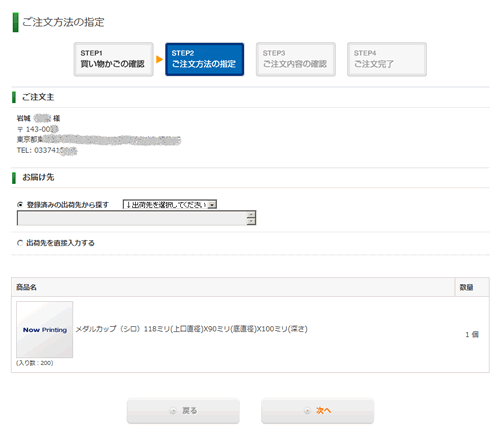Click the orange arrow between STEP1 and STEP2
Image resolution: width=500 pixels, height=434 pixels.
tap(159, 59)
